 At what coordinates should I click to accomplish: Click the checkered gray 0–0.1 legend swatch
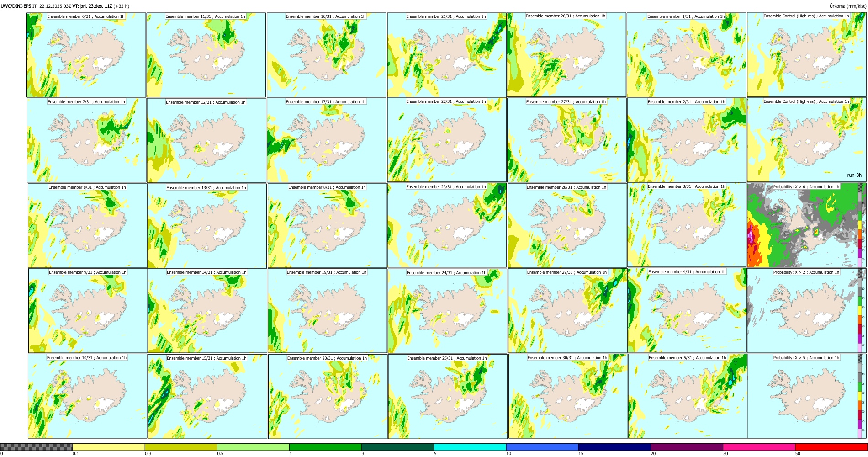[37, 447]
